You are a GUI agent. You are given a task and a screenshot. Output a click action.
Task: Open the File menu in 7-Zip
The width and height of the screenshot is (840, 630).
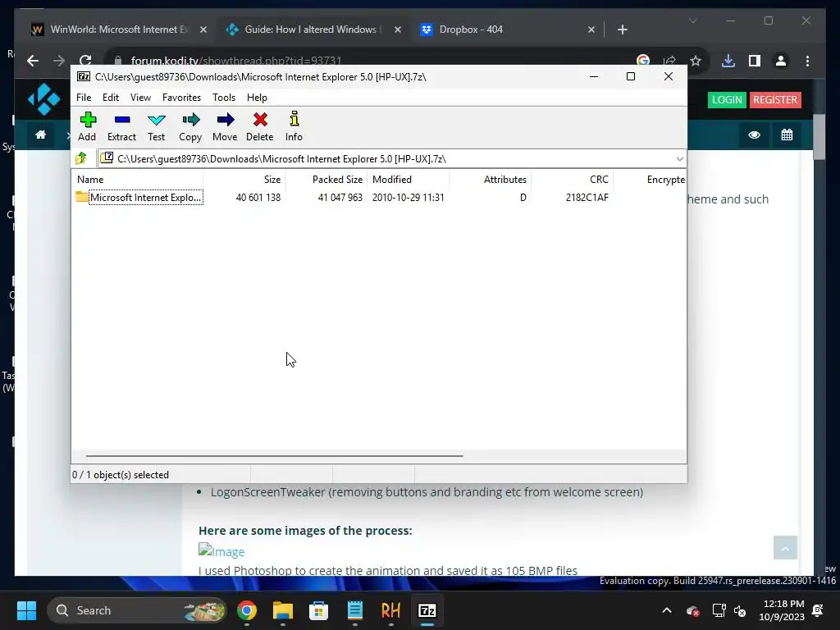(84, 98)
